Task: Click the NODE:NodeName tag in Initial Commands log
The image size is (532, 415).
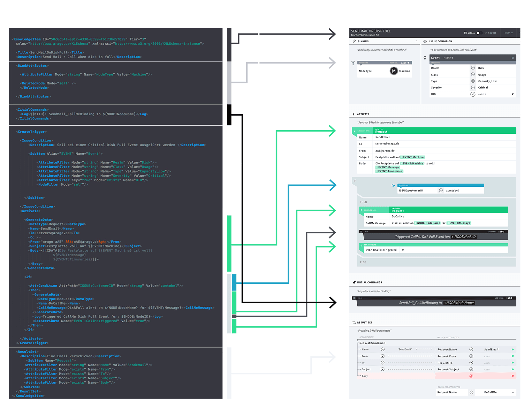Action: [459, 303]
